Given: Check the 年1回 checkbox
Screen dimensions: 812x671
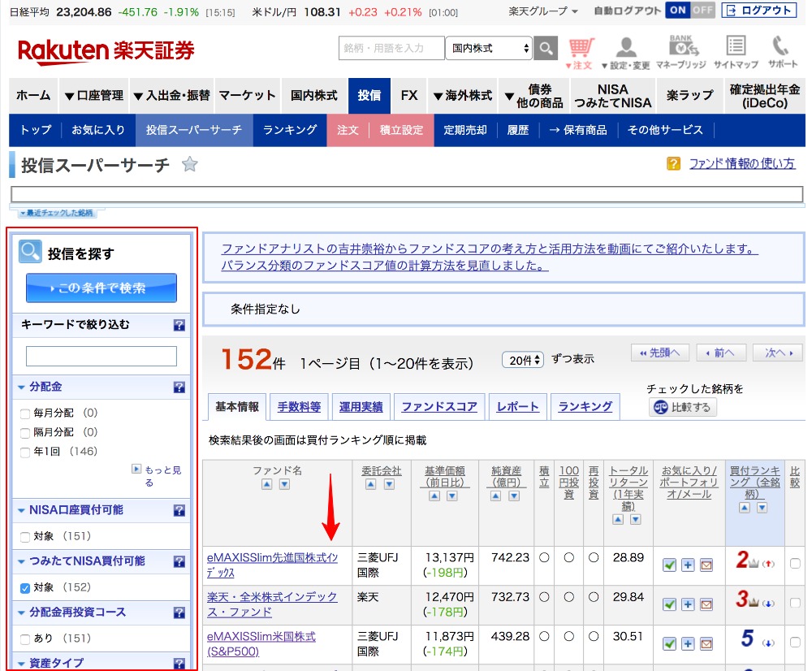Looking at the screenshot, I should pyautogui.click(x=25, y=452).
